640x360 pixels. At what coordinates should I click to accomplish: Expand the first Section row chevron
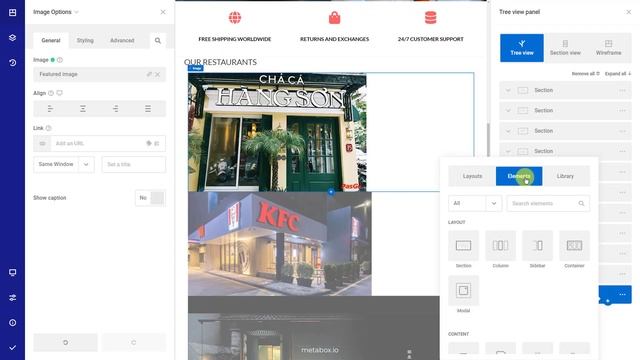[508, 90]
